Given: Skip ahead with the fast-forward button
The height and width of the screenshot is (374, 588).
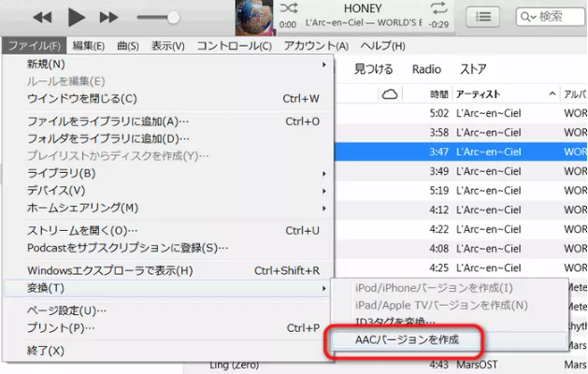Looking at the screenshot, I should [108, 17].
